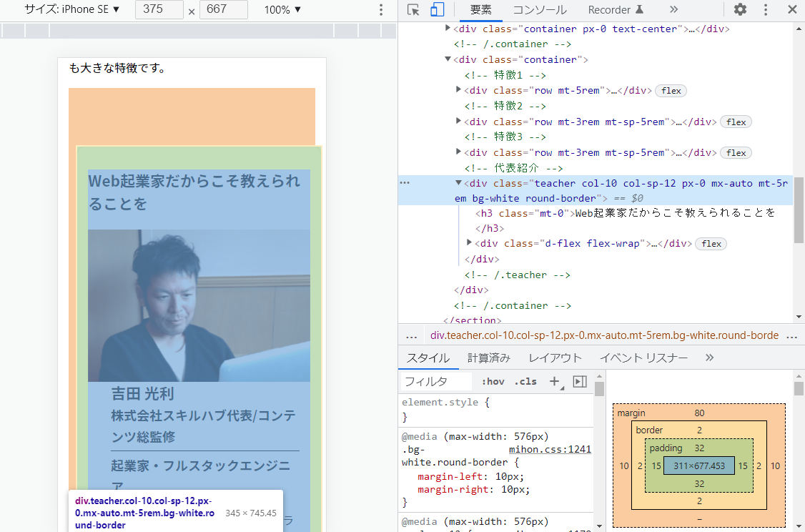Open the スタイル tab
Viewport: 805px width, 532px height.
click(x=428, y=358)
